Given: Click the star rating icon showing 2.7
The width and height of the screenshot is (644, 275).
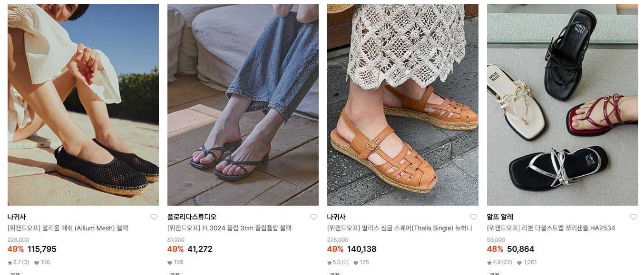Looking at the screenshot, I should click(x=10, y=263).
